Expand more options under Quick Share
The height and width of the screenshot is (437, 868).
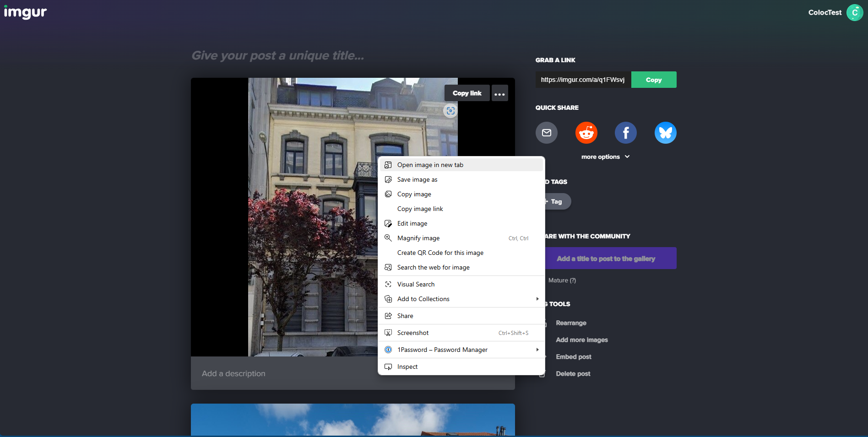click(x=605, y=156)
